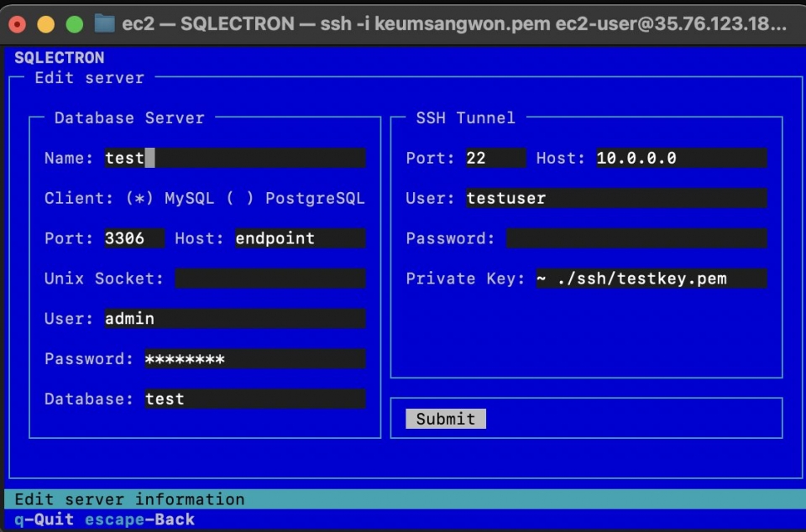Click the SSH User field with testuser
This screenshot has height=532, width=806.
pos(616,198)
